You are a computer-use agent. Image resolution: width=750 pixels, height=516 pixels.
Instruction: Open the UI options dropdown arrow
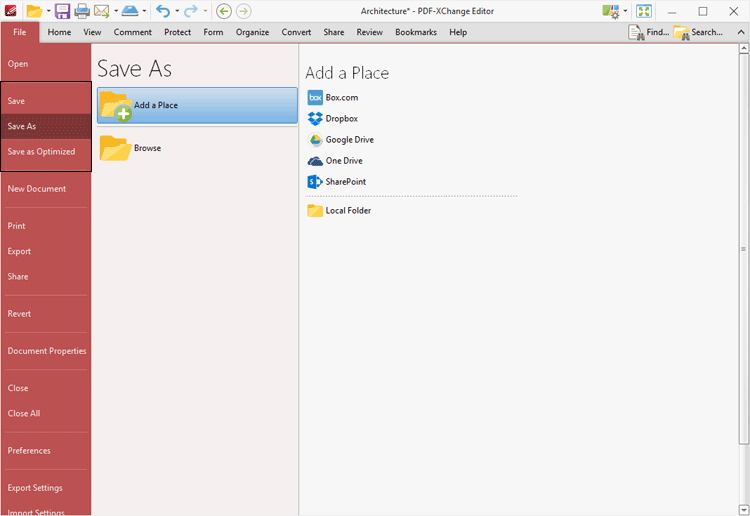(x=626, y=12)
